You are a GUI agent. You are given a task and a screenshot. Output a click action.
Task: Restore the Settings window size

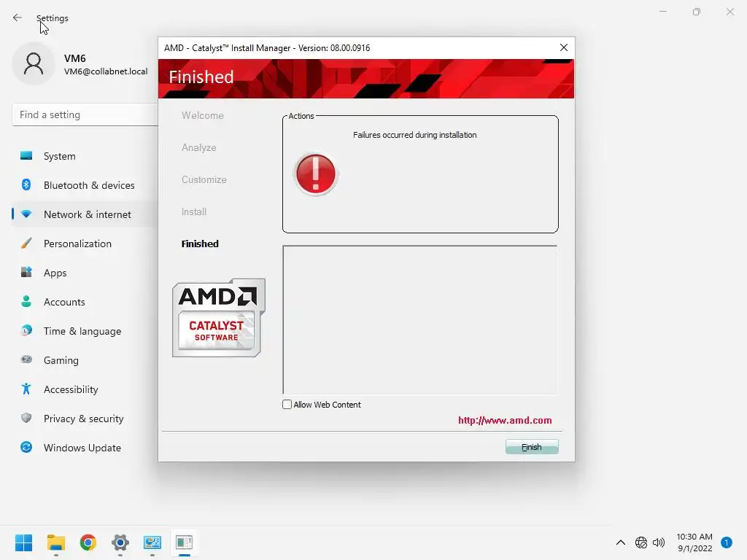[697, 12]
